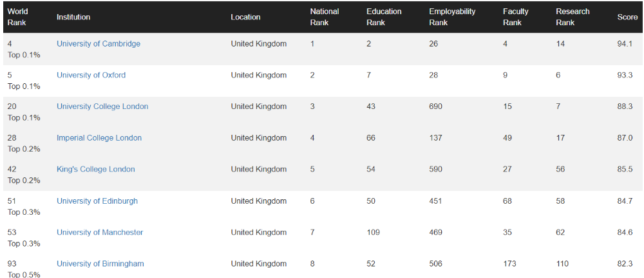
Task: Click the Employability Rank column header
Action: click(x=452, y=17)
